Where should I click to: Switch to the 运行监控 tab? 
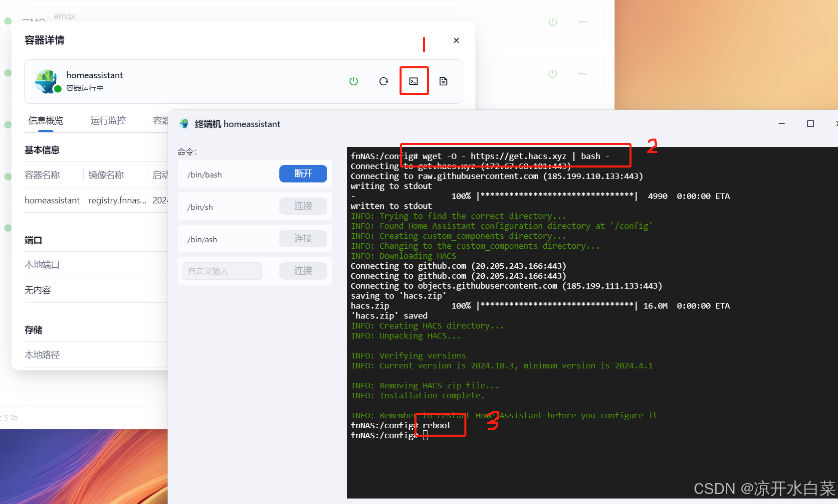click(108, 121)
